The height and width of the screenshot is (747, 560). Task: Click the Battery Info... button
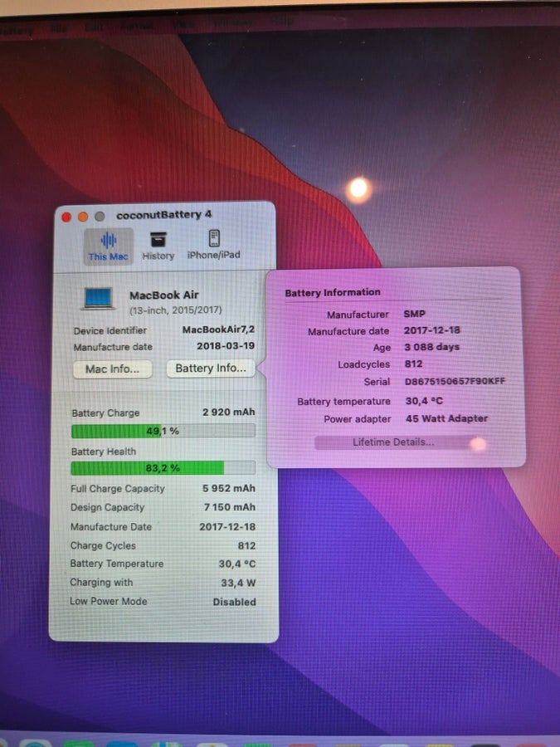click(211, 369)
